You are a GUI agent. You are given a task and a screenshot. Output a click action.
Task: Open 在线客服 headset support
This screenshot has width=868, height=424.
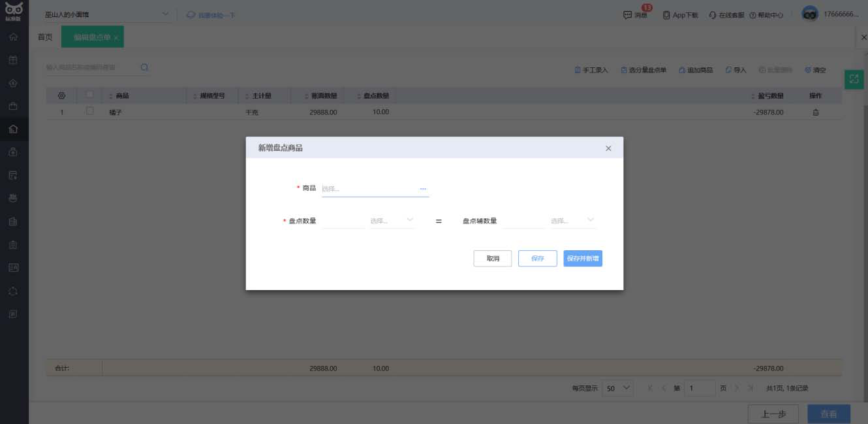point(713,15)
